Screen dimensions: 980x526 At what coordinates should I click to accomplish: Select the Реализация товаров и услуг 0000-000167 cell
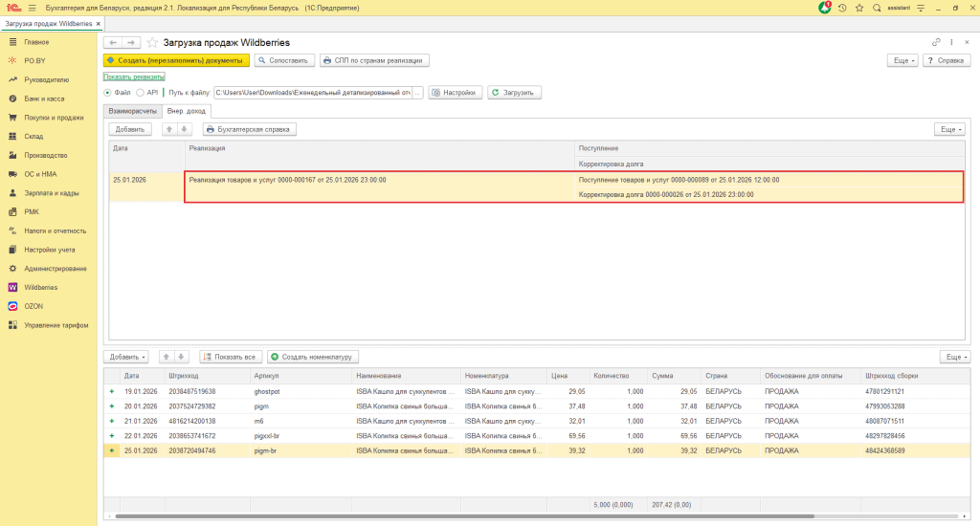pyautogui.click(x=379, y=186)
